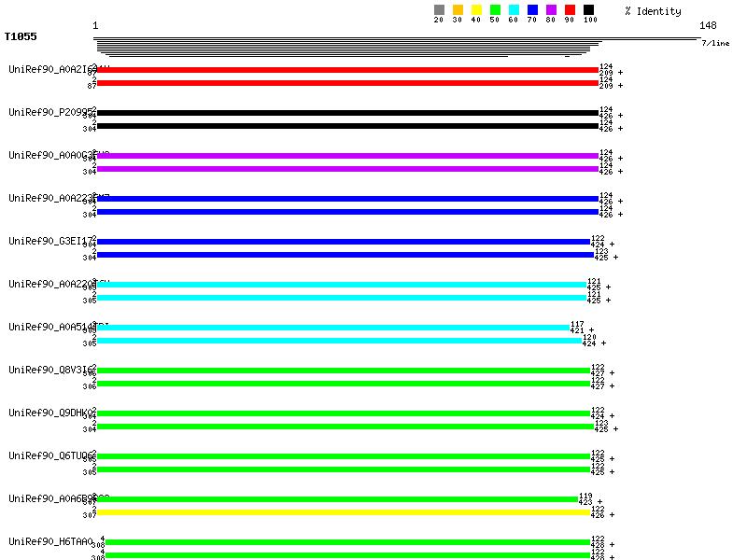The height and width of the screenshot is (560, 747).
Task: Click the first red alignment bar
Action: 345,70
